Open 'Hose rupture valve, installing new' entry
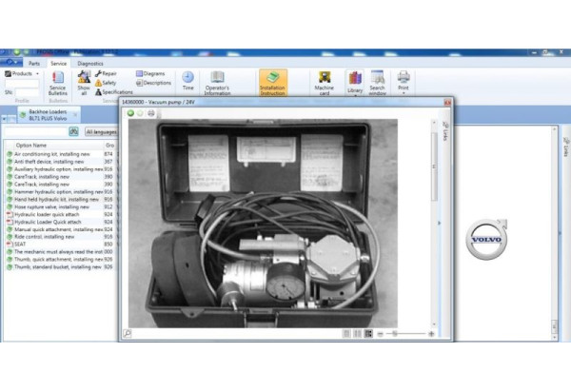The width and height of the screenshot is (571, 392). point(53,206)
